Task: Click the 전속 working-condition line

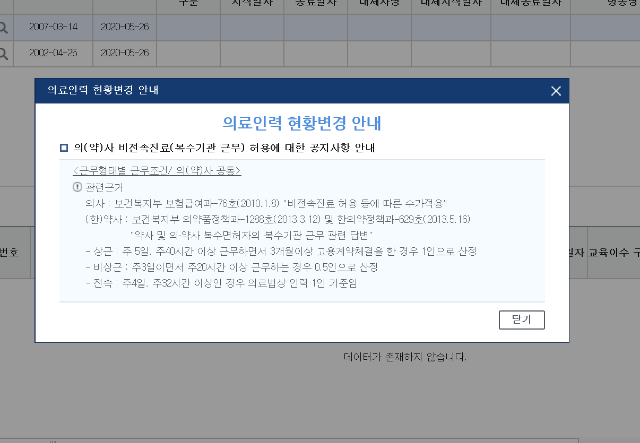Action: pyautogui.click(x=221, y=283)
